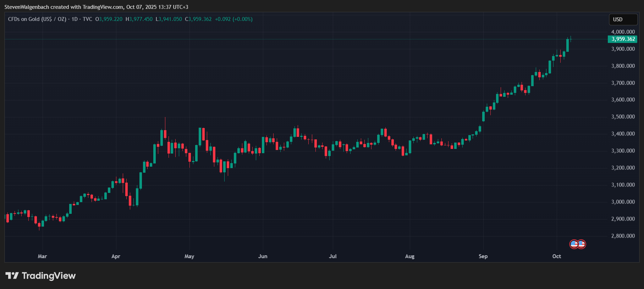Click the 3,400.000 price axis label
The width and height of the screenshot is (644, 289).
(623, 134)
